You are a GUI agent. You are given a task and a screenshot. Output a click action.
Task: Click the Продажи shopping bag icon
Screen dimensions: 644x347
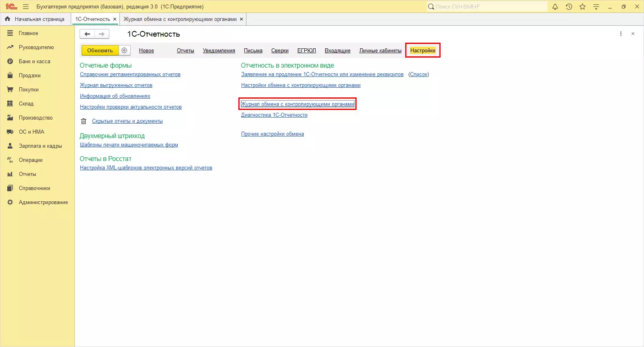click(10, 75)
